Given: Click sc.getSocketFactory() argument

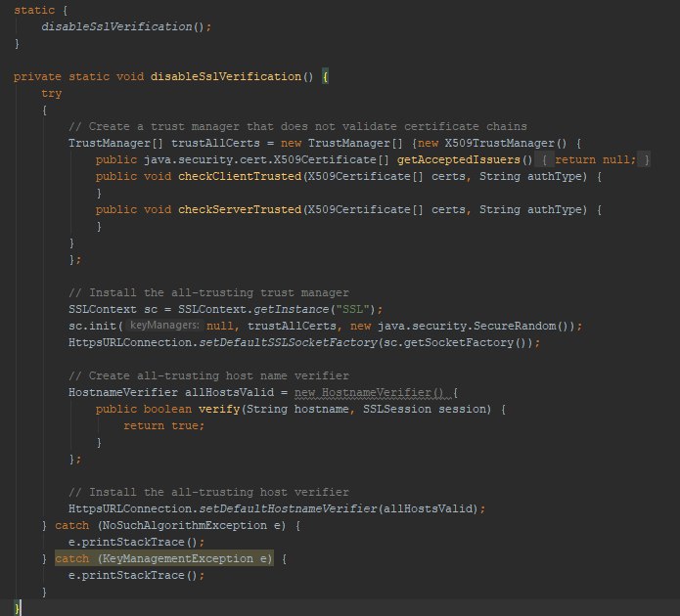Looking at the screenshot, I should coord(454,343).
